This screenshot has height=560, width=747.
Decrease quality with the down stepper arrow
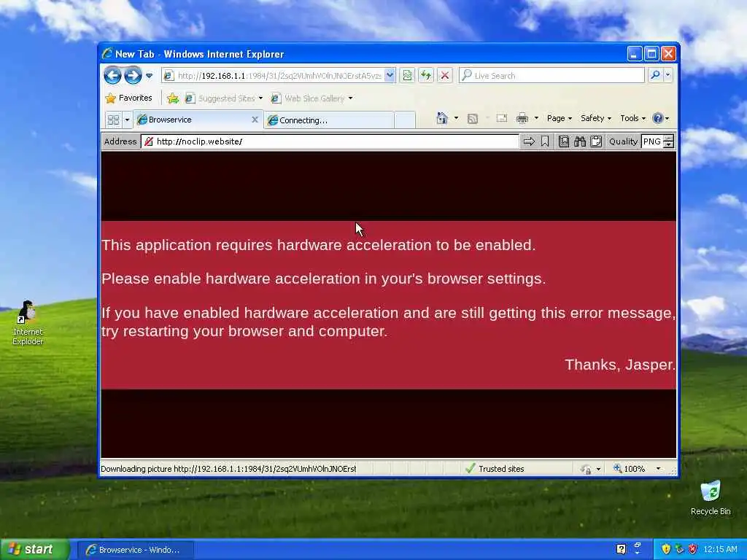tap(669, 145)
